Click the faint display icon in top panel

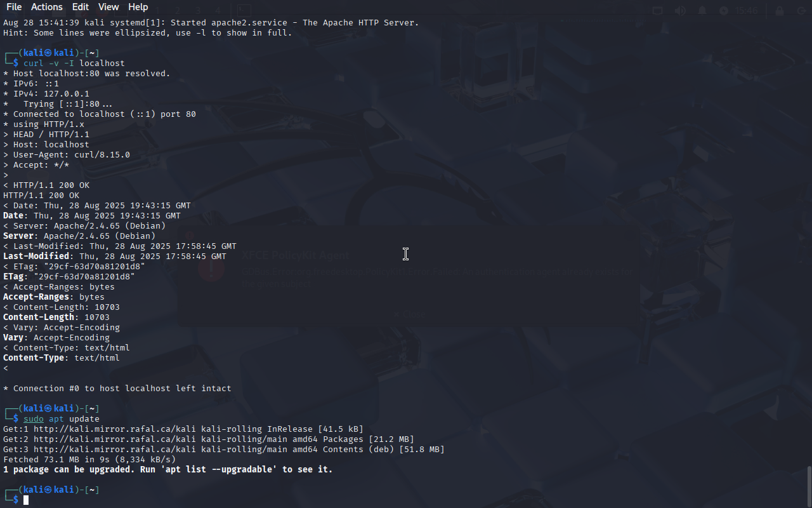pos(658,11)
